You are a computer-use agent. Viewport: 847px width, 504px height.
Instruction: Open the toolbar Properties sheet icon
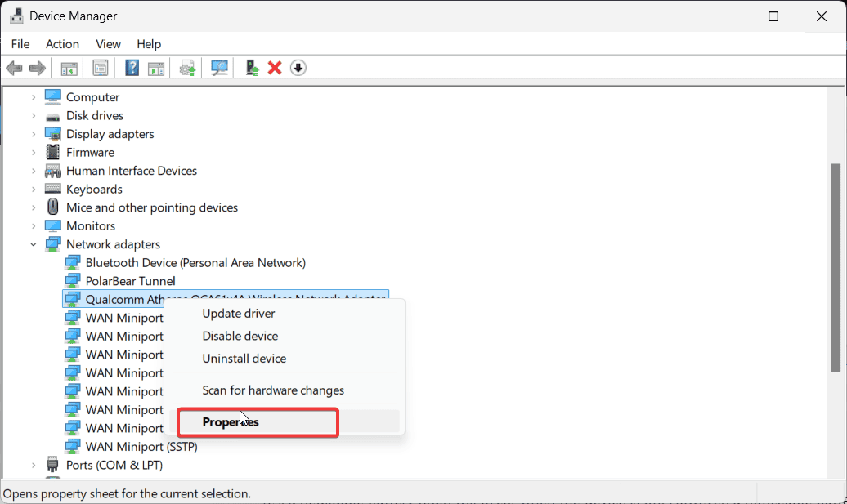coord(101,68)
